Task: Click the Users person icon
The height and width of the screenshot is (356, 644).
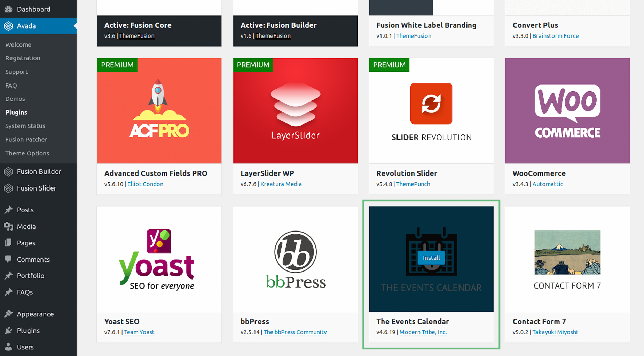Action: tap(8, 347)
